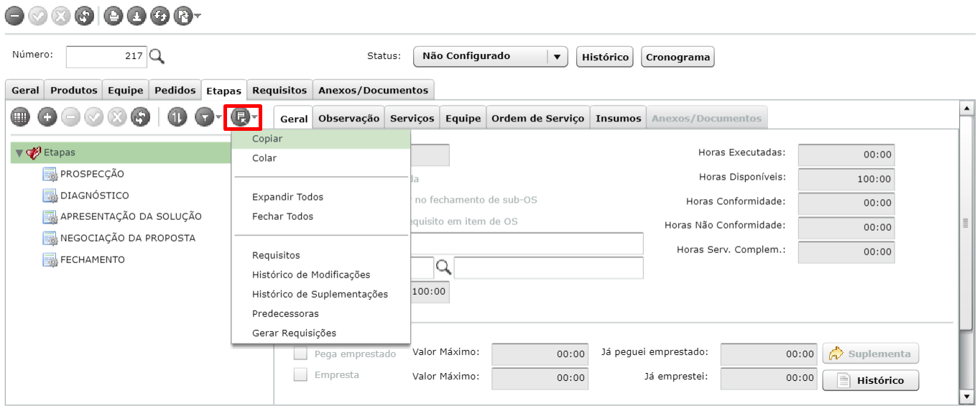Click the dropdown arrow beside the options menu icon
The height and width of the screenshot is (409, 980).
(254, 117)
